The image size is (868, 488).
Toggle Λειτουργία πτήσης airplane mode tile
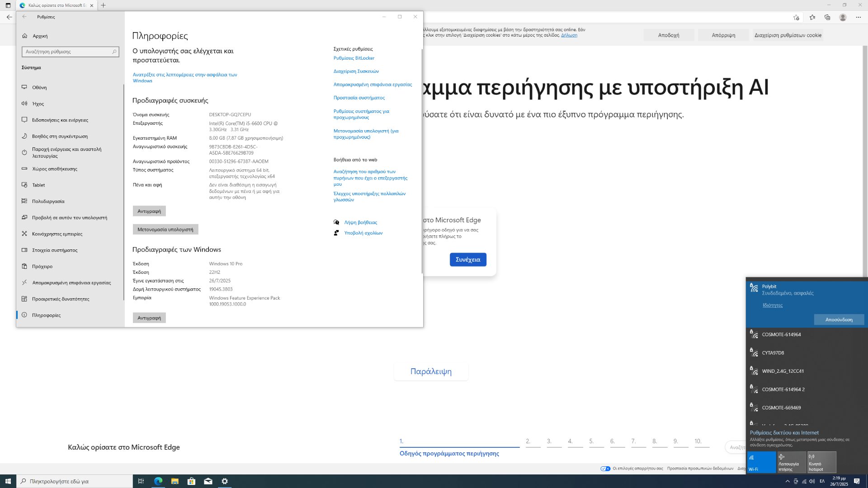point(792,462)
